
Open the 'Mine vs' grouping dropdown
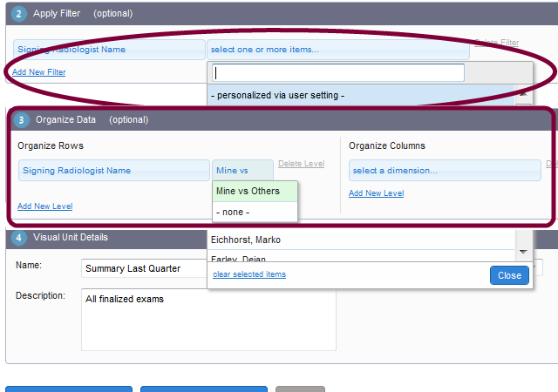click(242, 171)
